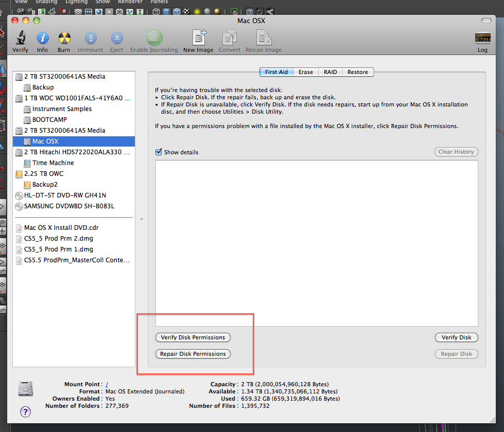504x432 pixels.
Task: Click Repair Disk Permissions button
Action: 193,354
